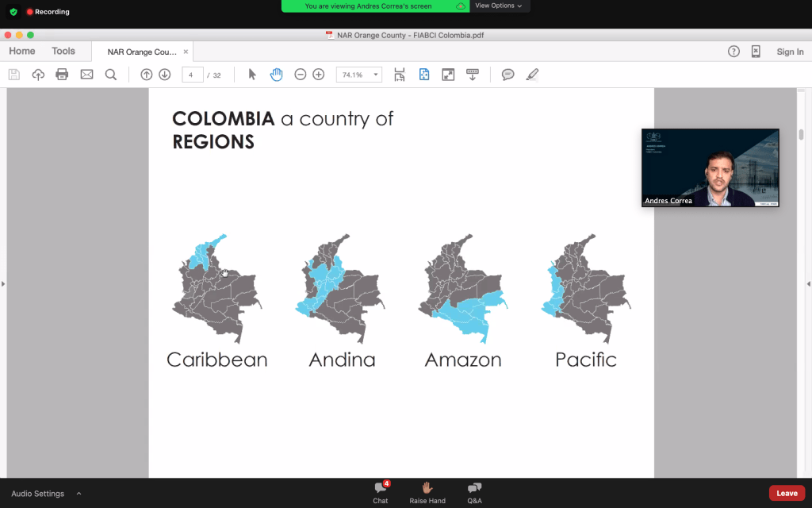Zoom out with the minus icon

(300, 75)
